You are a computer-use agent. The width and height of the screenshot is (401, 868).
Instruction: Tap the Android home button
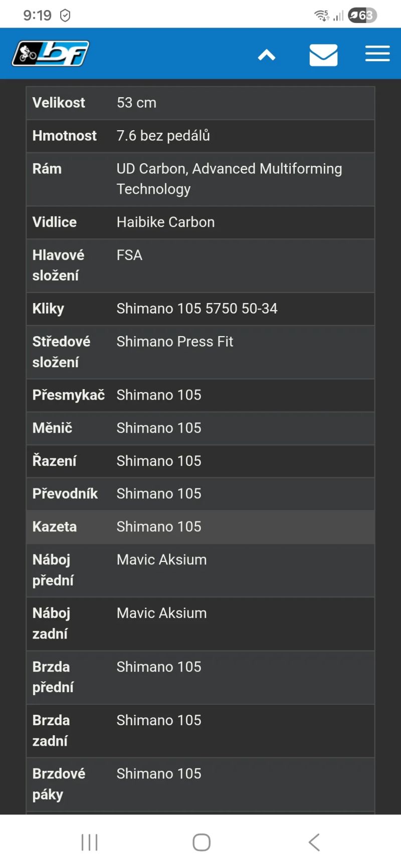point(200,842)
